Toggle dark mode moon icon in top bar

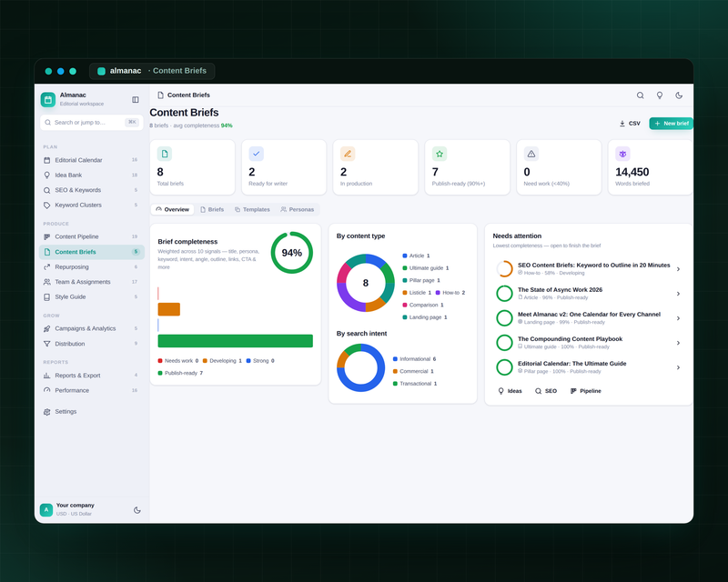(x=679, y=95)
